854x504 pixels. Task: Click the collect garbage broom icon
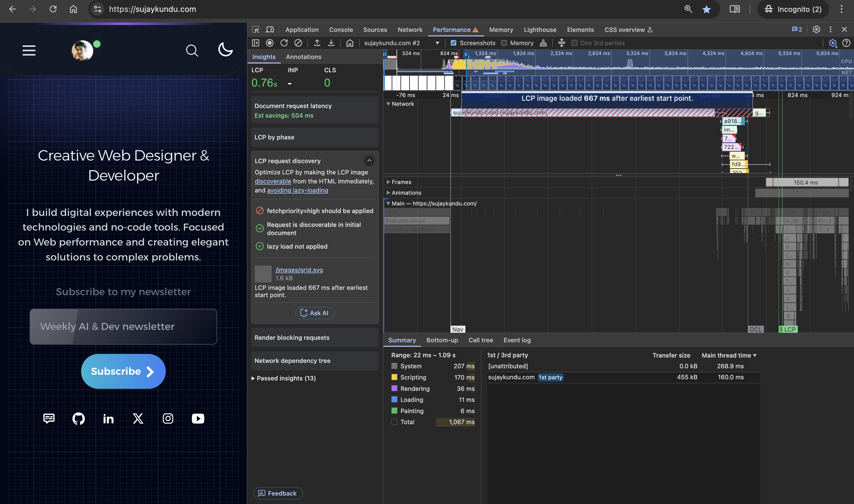(x=543, y=43)
